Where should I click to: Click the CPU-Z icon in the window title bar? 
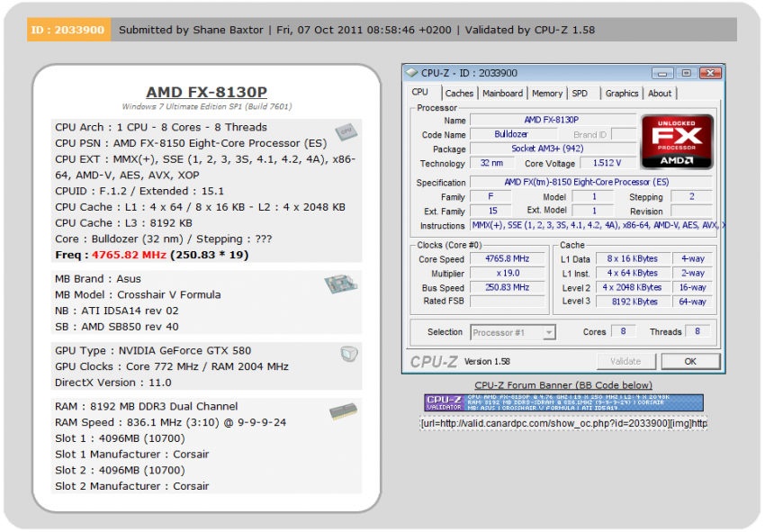tap(412, 73)
